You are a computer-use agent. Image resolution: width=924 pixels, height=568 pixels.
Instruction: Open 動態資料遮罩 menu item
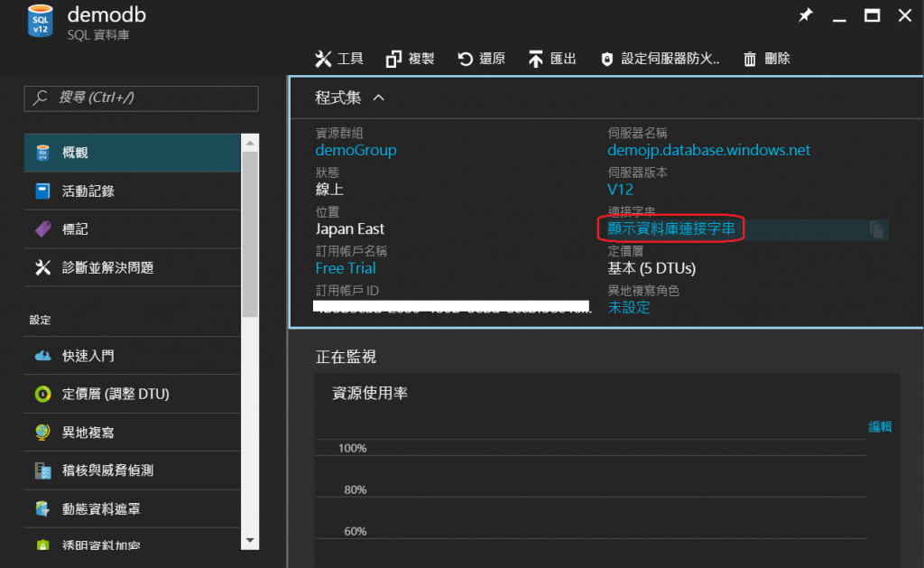pos(132,508)
